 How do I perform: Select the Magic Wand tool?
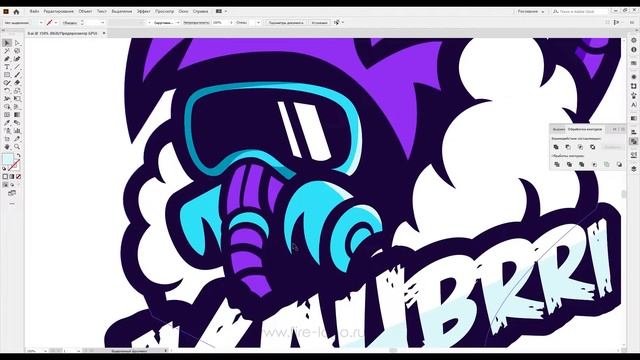pyautogui.click(x=7, y=51)
